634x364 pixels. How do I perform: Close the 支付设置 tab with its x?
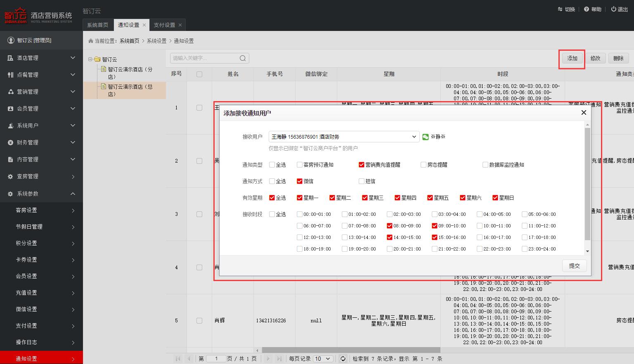pos(180,25)
